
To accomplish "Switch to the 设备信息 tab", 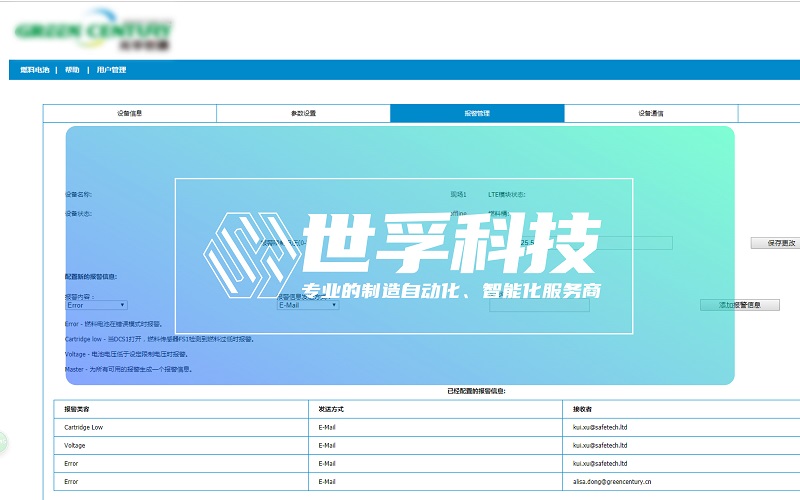I will [x=130, y=113].
